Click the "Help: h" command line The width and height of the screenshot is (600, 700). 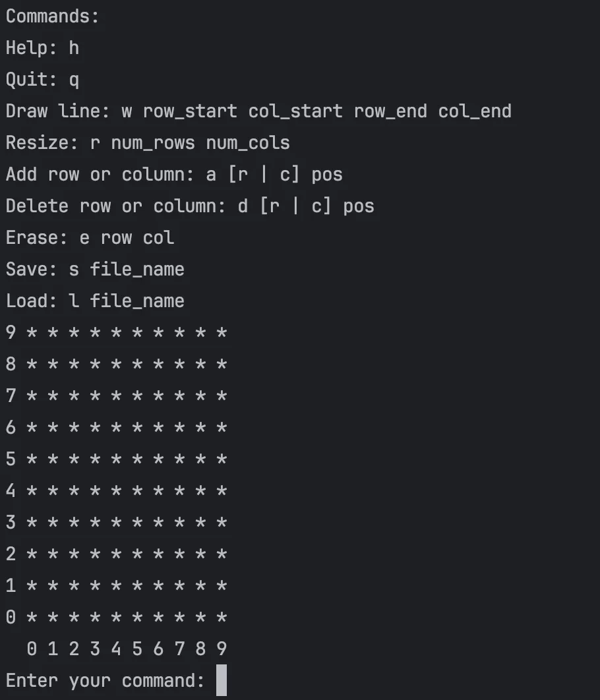[x=42, y=48]
